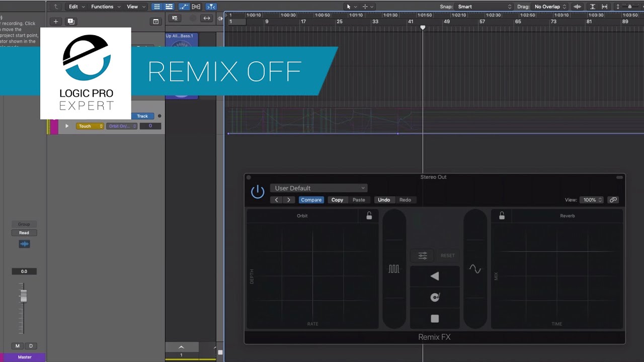The height and width of the screenshot is (362, 644).
Task: Click the Downsampler sine-wave icon
Action: coord(475,269)
